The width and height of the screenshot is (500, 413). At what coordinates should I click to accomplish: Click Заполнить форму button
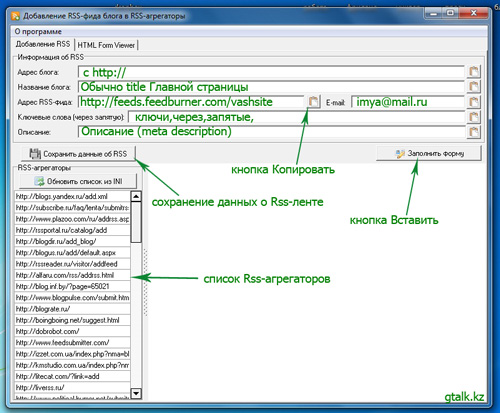click(x=429, y=153)
